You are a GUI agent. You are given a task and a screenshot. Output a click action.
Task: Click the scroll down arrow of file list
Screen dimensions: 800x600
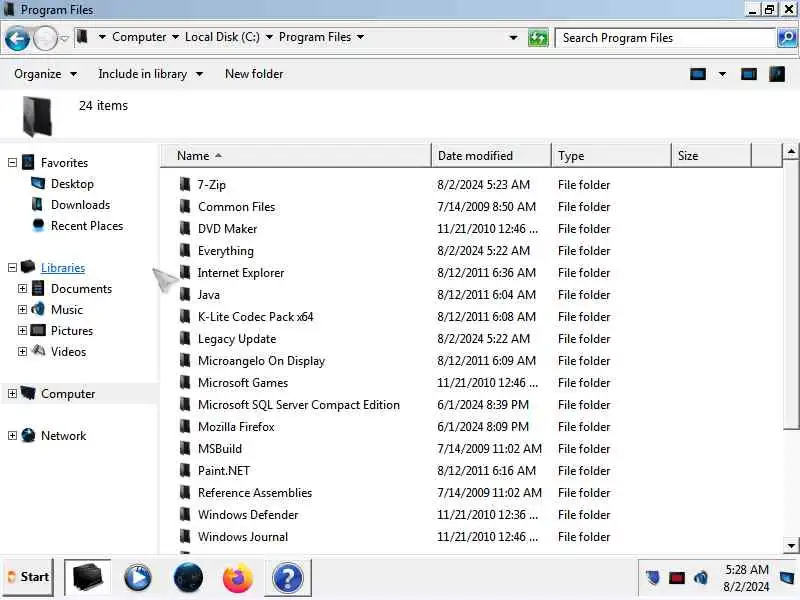[791, 545]
